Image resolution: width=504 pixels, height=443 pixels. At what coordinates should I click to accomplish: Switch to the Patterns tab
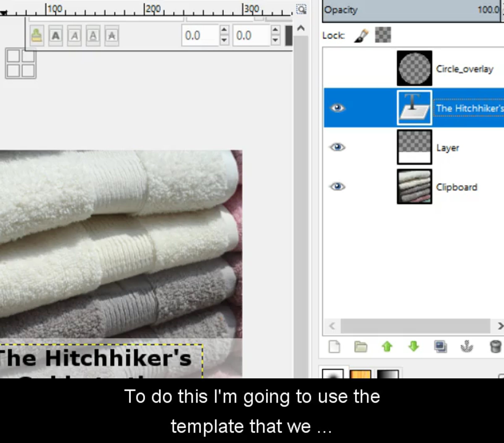coord(360,374)
